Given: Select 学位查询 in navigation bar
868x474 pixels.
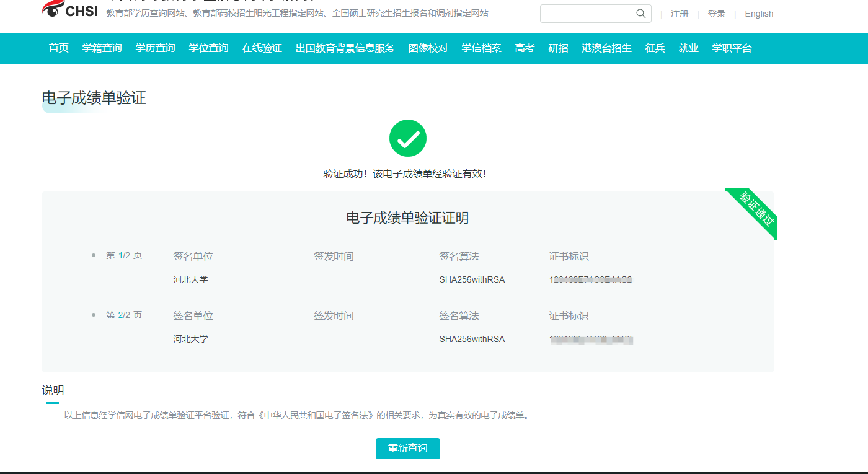Looking at the screenshot, I should pyautogui.click(x=208, y=48).
